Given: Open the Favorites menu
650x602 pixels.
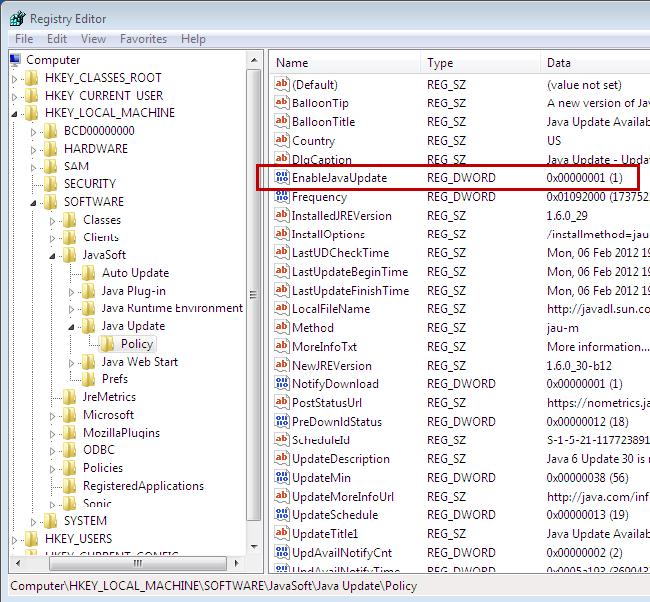Looking at the screenshot, I should [x=143, y=39].
